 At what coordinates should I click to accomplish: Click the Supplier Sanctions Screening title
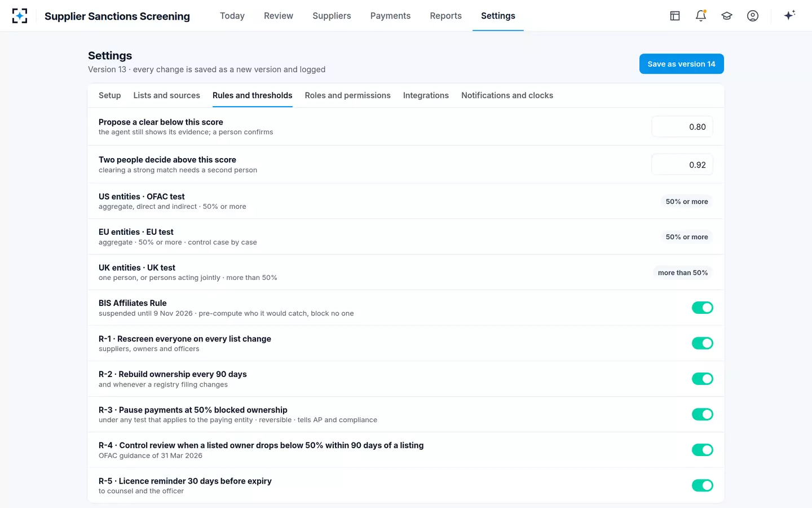click(117, 16)
